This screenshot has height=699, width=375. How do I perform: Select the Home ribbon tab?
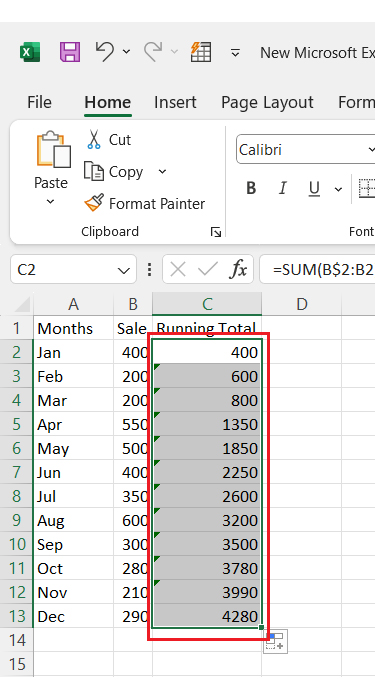(107, 102)
